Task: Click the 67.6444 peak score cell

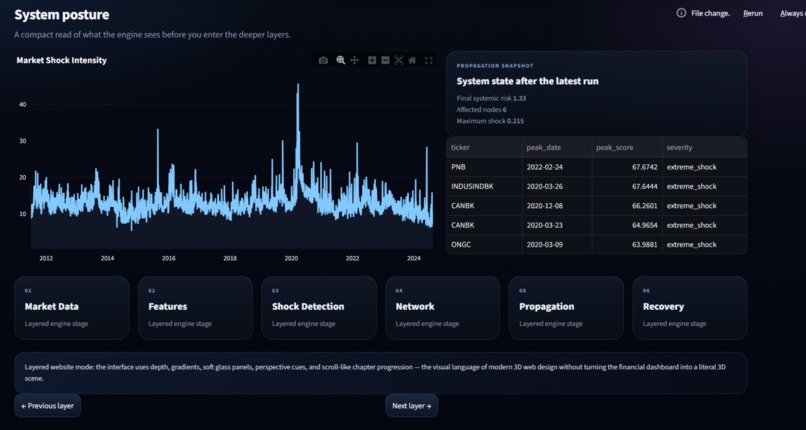Action: click(x=627, y=186)
